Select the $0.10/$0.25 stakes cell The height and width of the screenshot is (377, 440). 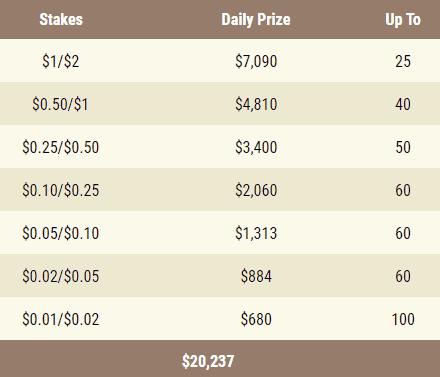click(61, 190)
